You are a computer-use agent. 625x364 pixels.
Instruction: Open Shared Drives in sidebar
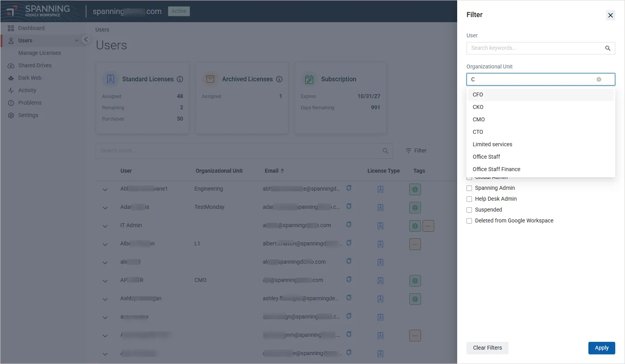click(35, 65)
